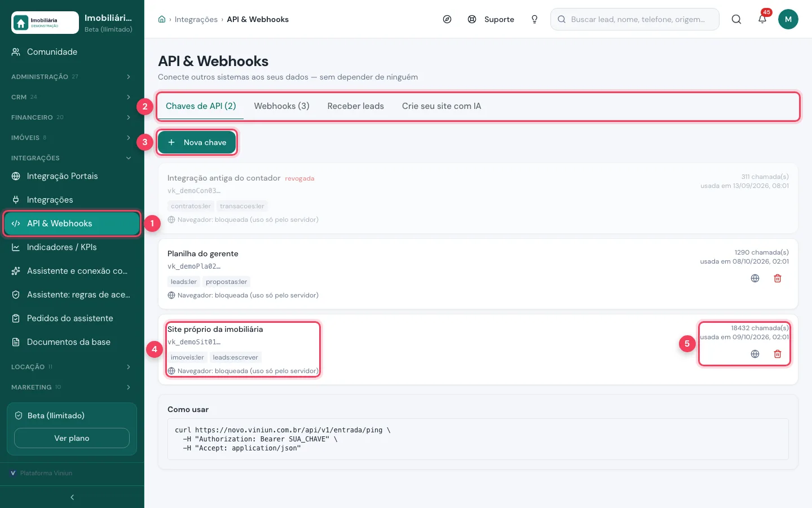Delete the Site próprio da imobiliária key
This screenshot has width=812, height=508.
778,354
